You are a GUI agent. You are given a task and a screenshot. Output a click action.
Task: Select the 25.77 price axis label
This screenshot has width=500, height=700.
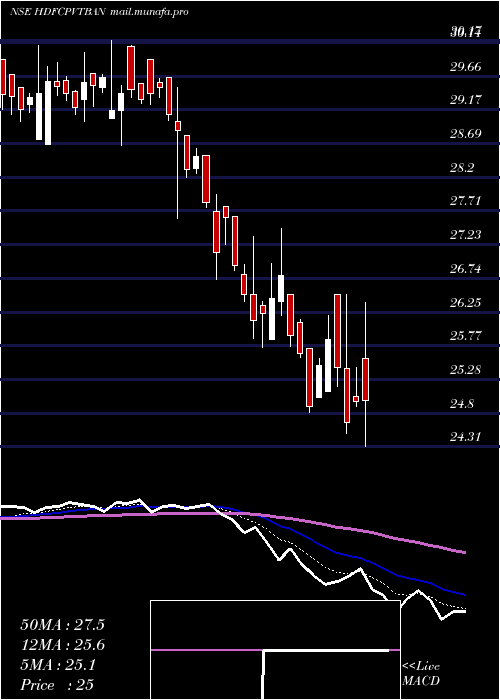[466, 336]
